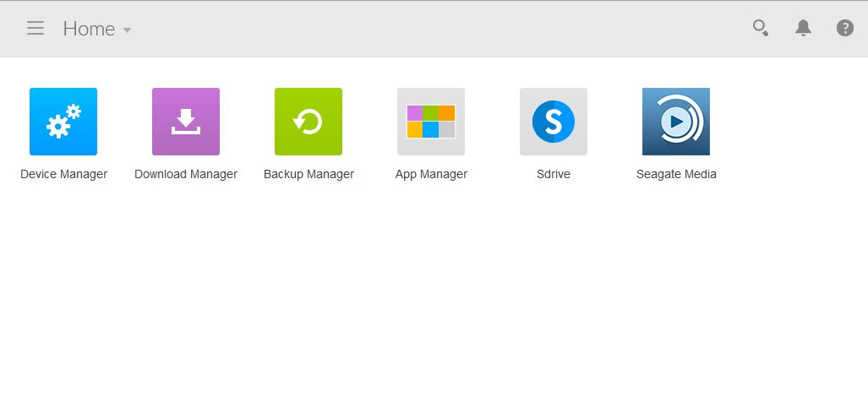Viewport: 868px width, 418px height.
Task: Open the Seagate Media play icon
Action: (x=676, y=122)
